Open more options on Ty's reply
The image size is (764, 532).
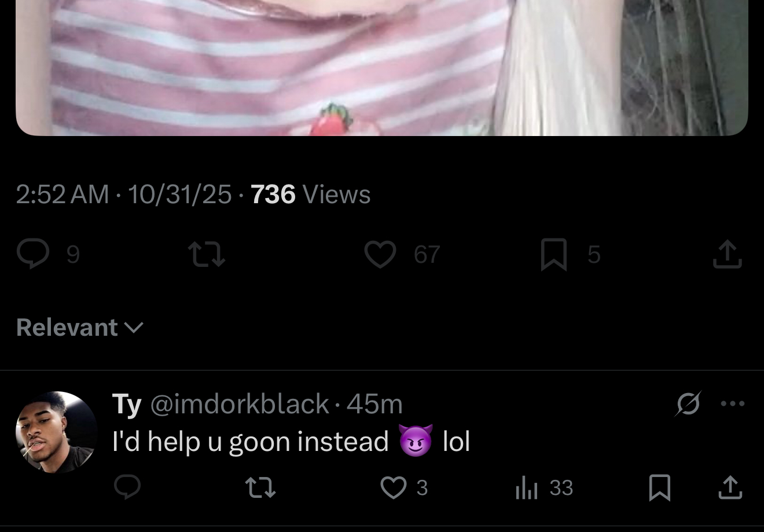(x=733, y=403)
